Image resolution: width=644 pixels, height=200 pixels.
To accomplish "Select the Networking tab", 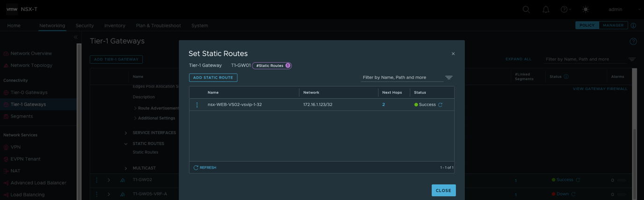I will click(x=52, y=26).
